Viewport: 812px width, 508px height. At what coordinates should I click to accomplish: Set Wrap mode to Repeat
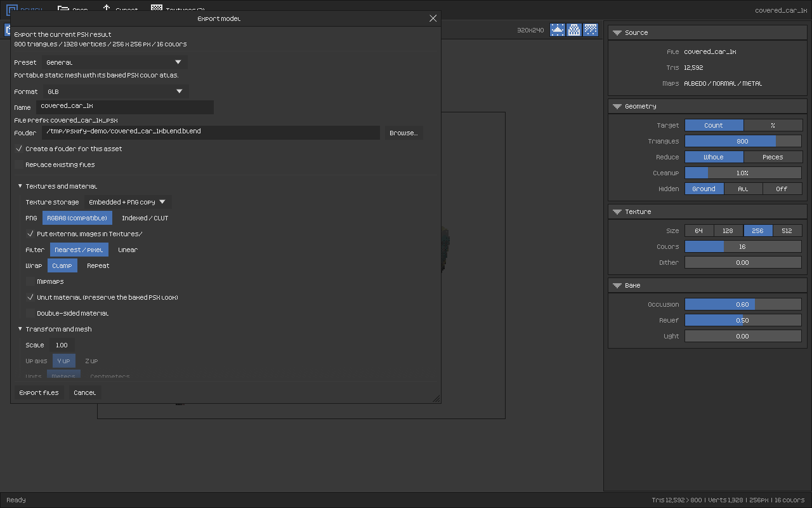coord(98,265)
